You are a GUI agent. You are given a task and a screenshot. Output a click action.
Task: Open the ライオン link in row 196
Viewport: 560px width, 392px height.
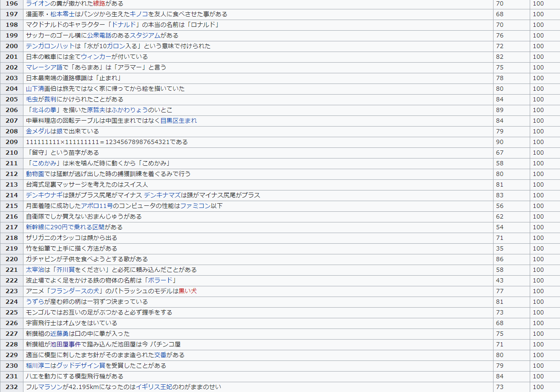[38, 3]
